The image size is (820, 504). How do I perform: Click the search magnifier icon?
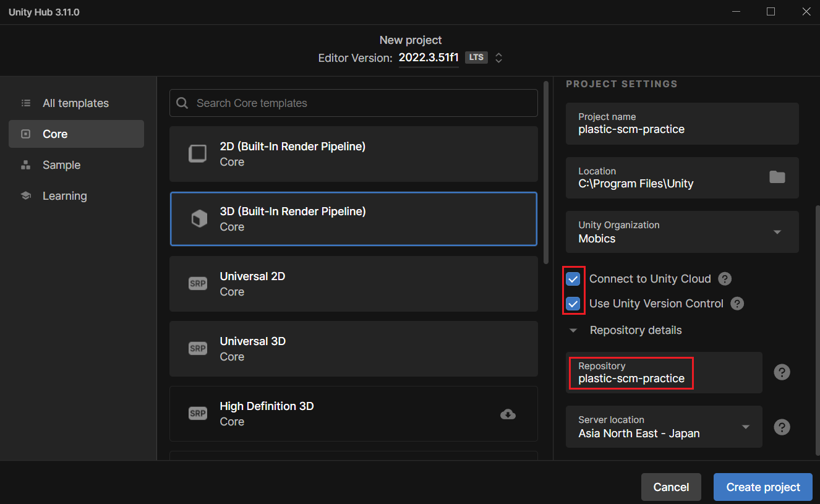coord(182,103)
